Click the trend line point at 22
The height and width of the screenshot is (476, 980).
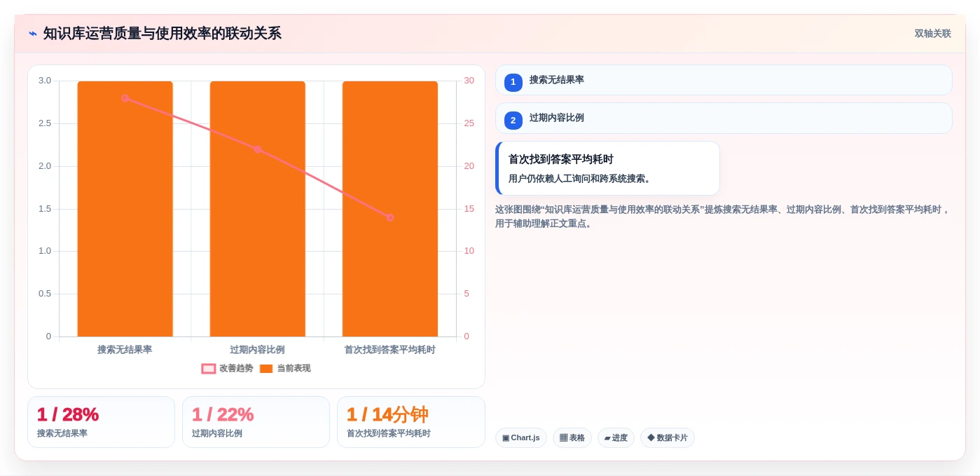coord(257,149)
